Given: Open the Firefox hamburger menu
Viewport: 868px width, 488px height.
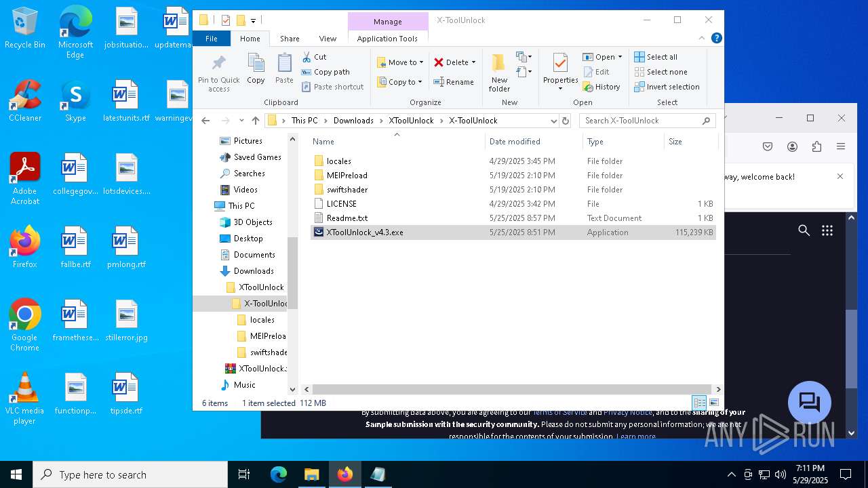Looking at the screenshot, I should pos(841,146).
